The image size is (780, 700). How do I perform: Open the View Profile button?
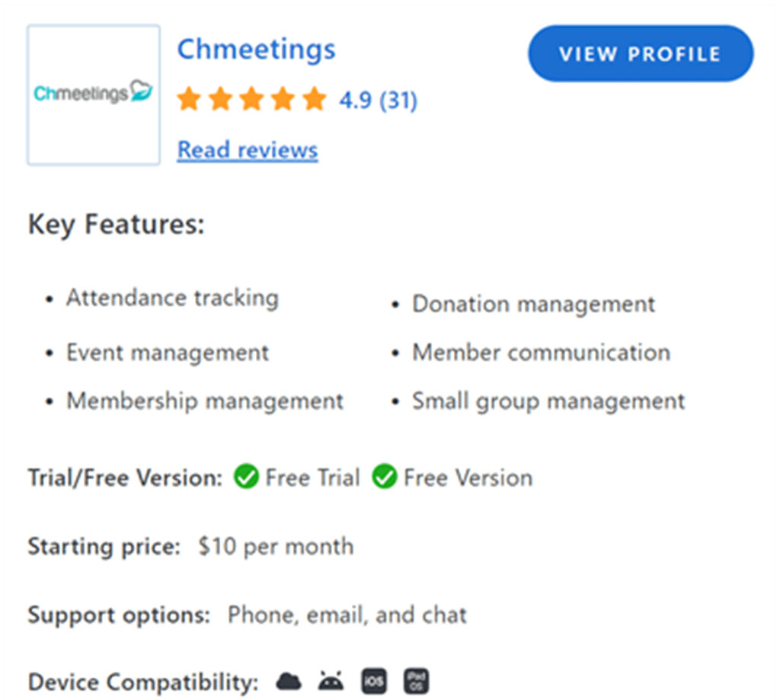[641, 54]
